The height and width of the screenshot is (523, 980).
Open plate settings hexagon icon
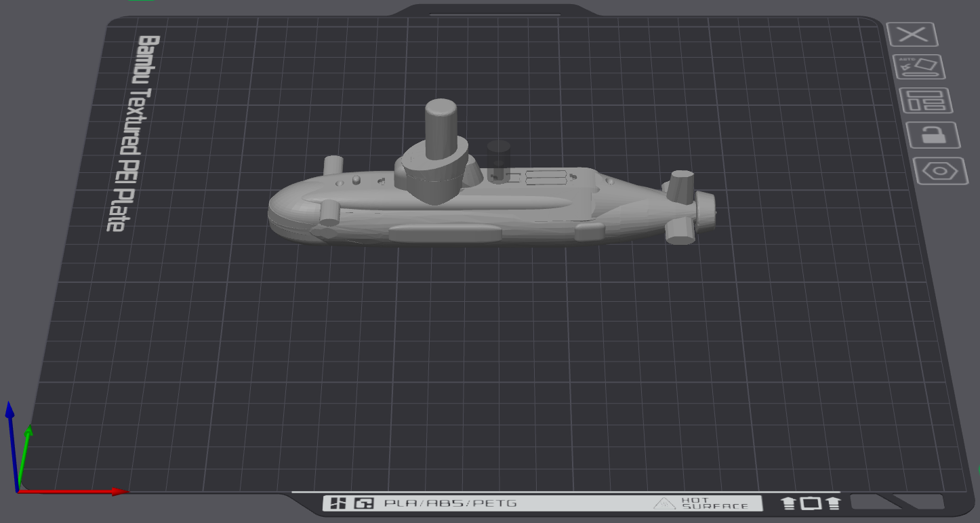coord(941,170)
